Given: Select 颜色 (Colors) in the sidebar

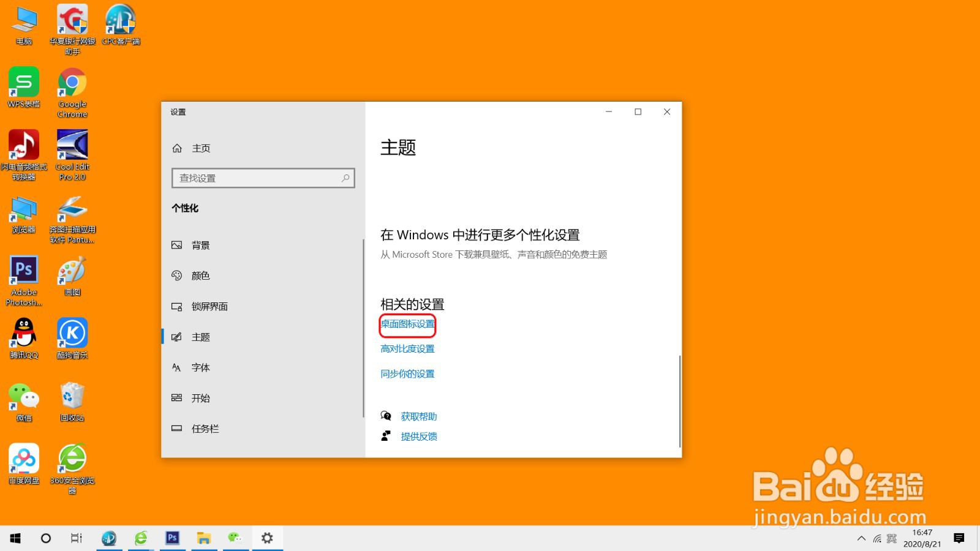Looking at the screenshot, I should [199, 275].
